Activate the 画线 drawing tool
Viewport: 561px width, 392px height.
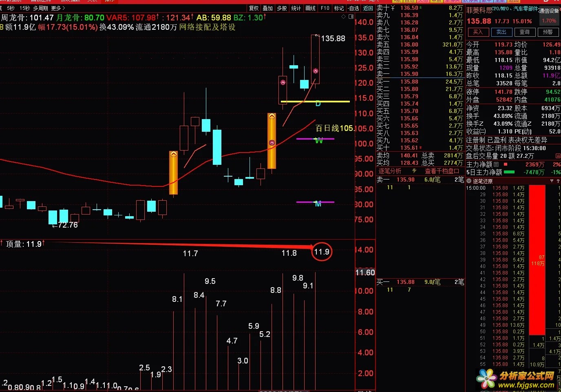click(x=311, y=8)
